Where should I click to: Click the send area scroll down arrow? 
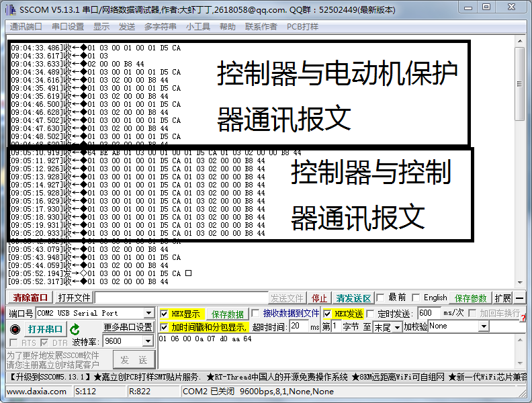(519, 363)
